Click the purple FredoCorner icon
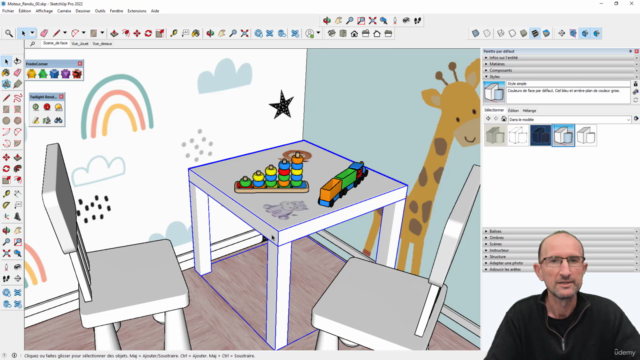Screen dimensions: 640x360 [66, 74]
